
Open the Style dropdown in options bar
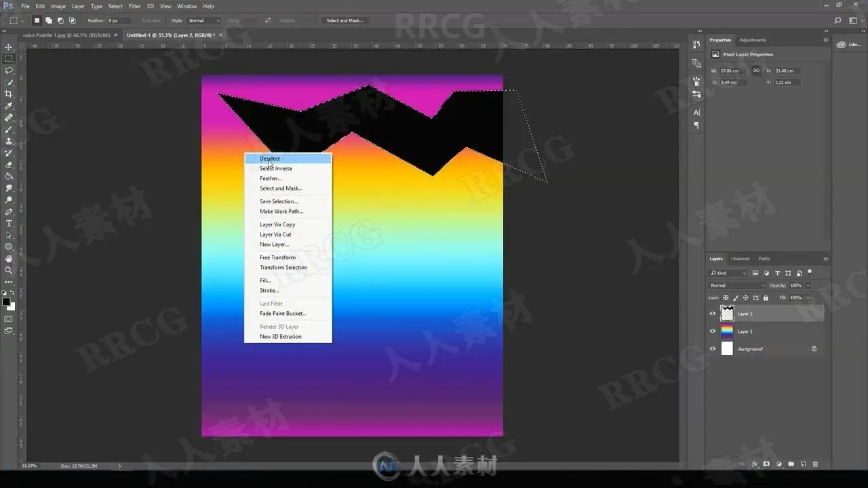click(204, 21)
